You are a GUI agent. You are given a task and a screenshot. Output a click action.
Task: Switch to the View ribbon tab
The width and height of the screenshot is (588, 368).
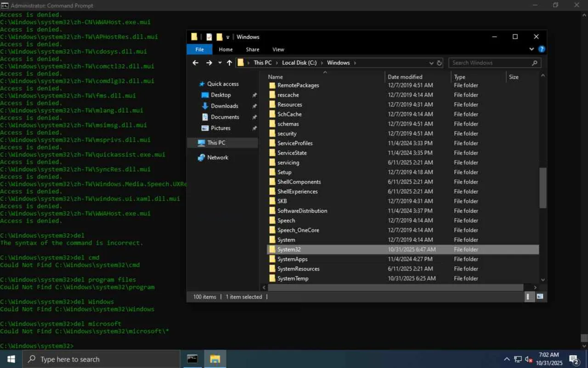click(278, 50)
